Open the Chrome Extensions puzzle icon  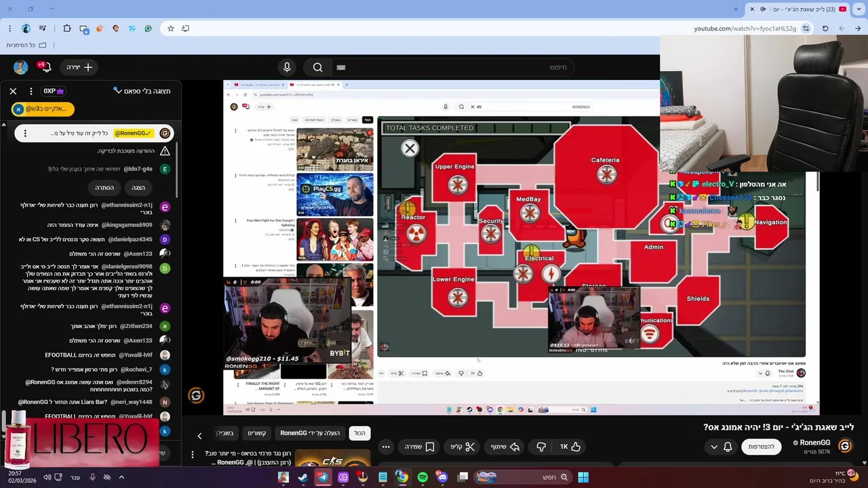pyautogui.click(x=66, y=28)
